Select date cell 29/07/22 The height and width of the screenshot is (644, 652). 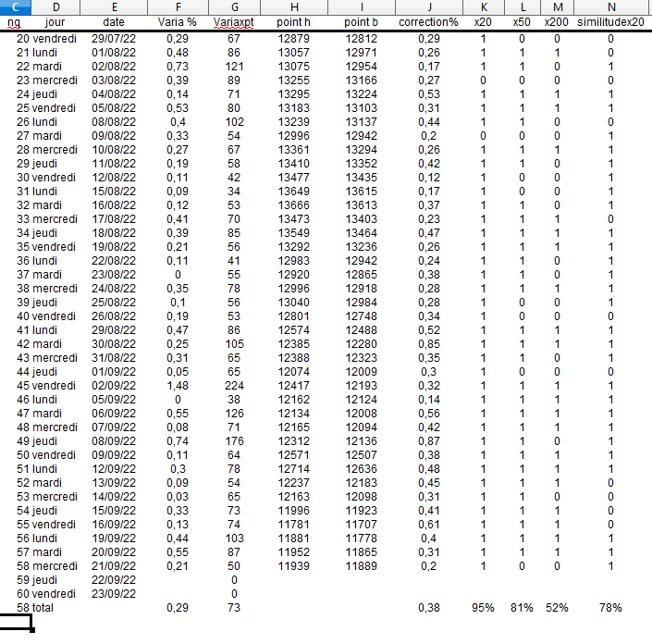coord(114,39)
